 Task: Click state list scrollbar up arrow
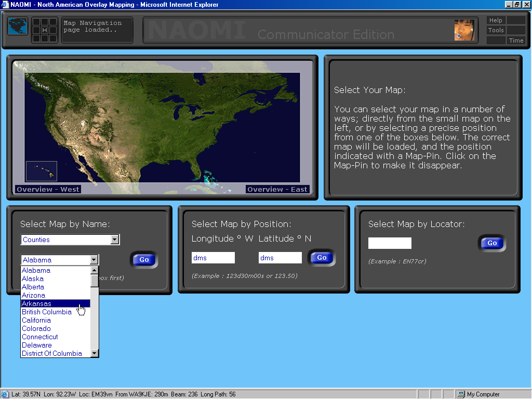[95, 270]
